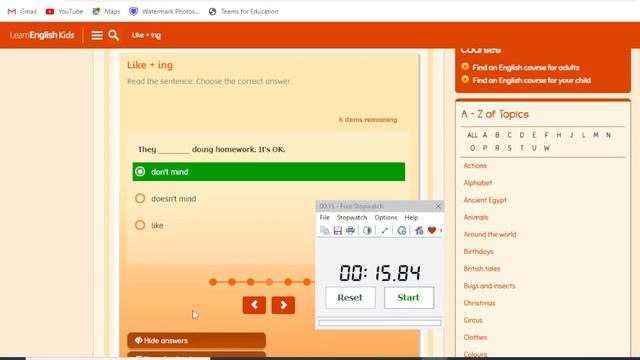
Task: Click the stopwatch clock icon
Action: click(402, 231)
